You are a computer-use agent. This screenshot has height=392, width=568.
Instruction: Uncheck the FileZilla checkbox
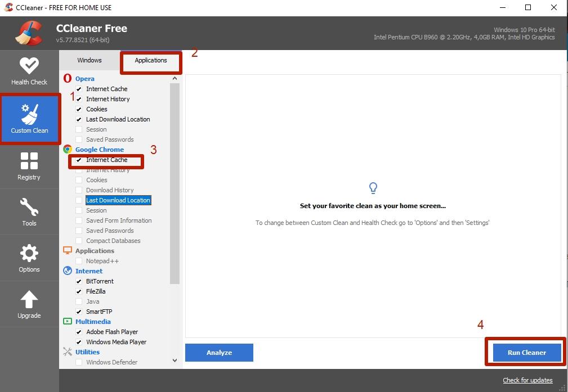tap(79, 291)
